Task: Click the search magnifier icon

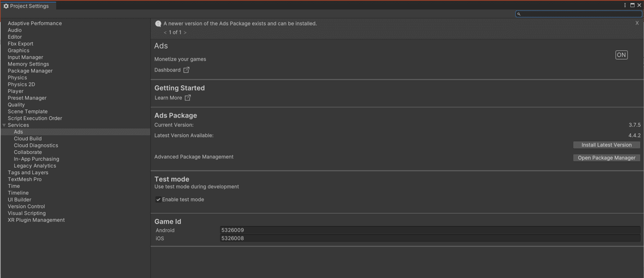Action: tap(518, 14)
